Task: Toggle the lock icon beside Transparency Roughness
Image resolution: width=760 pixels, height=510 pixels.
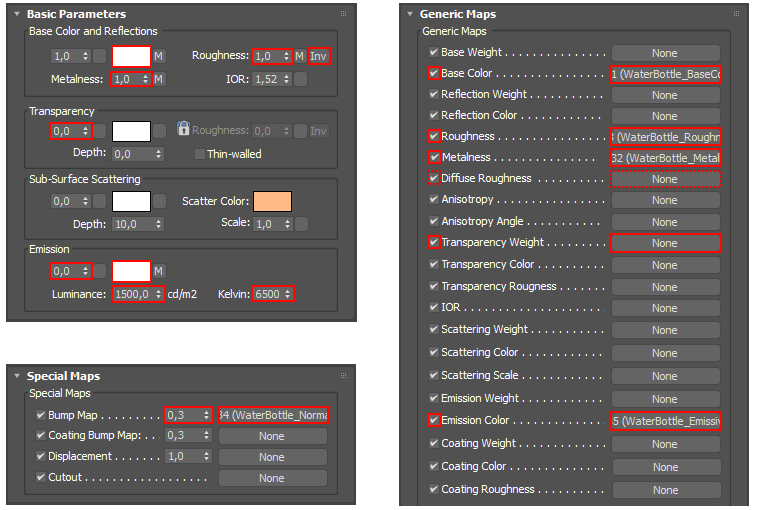Action: [183, 130]
